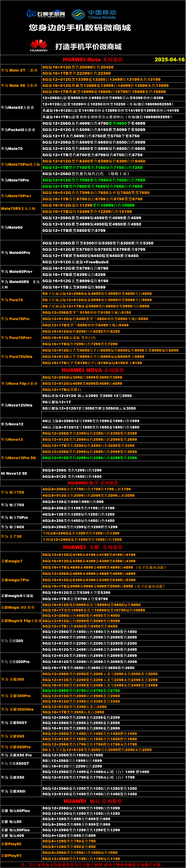Click the red footer note at bottom

[x=93, y=865]
